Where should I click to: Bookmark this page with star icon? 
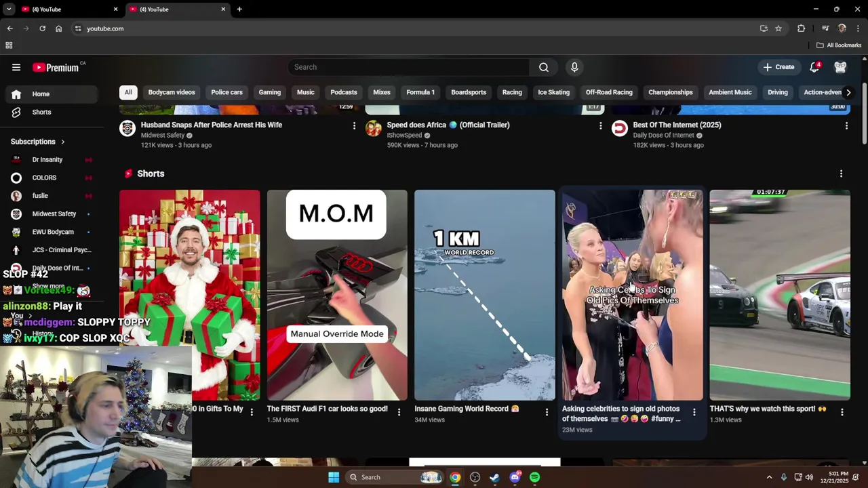(778, 28)
